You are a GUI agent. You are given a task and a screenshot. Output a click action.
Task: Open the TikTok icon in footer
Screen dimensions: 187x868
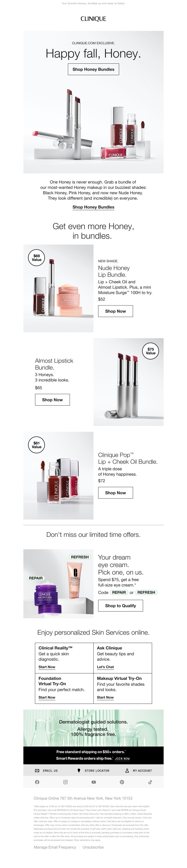tap(150, 782)
